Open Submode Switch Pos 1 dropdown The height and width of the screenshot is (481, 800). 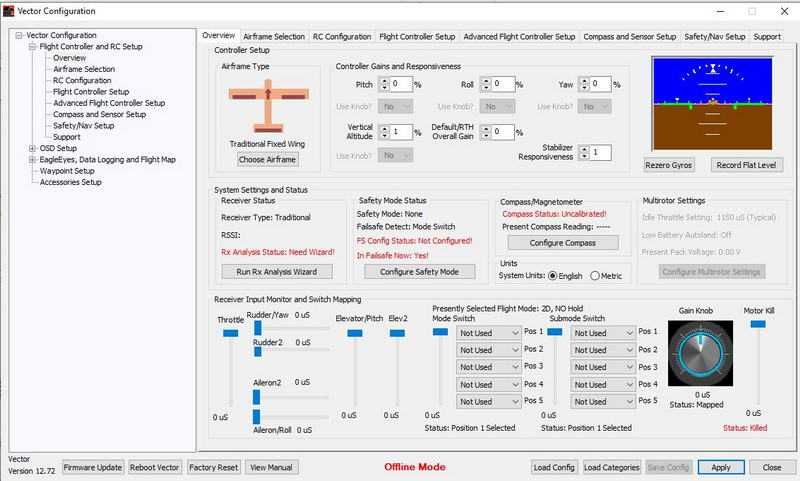click(x=603, y=333)
